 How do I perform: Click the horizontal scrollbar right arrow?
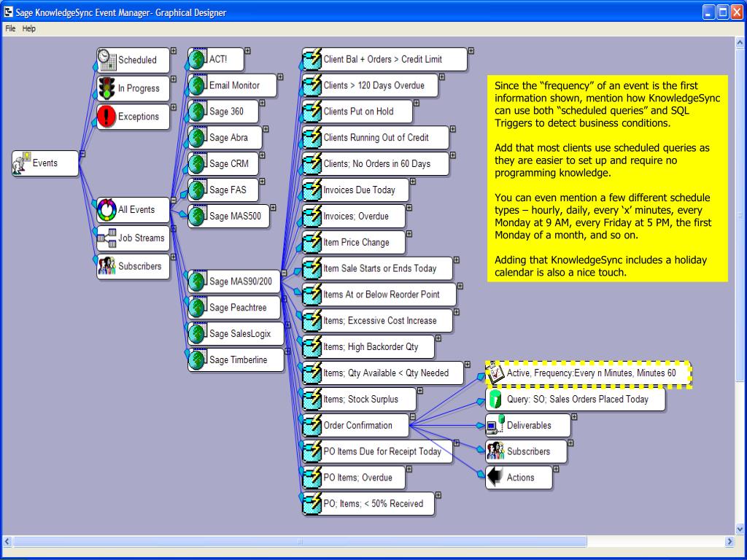729,542
